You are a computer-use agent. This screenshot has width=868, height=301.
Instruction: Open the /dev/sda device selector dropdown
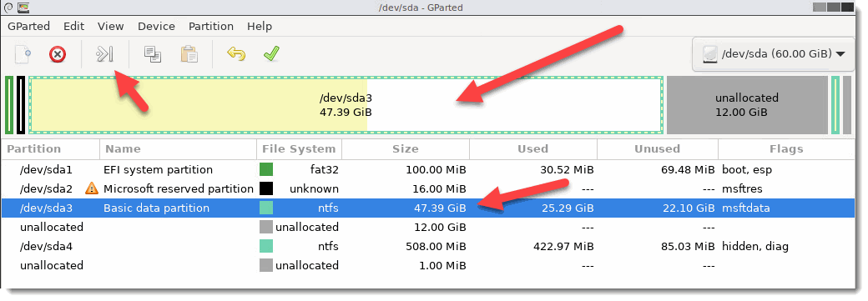tap(774, 53)
